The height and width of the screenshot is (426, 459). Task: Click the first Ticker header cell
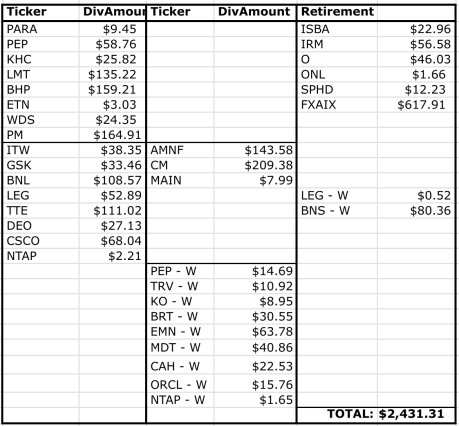point(41,12)
